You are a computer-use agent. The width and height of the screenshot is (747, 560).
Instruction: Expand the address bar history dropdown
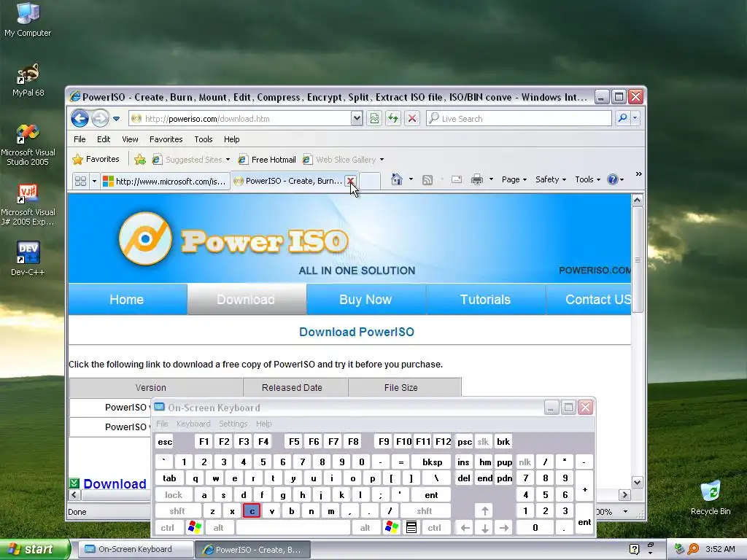pos(357,119)
